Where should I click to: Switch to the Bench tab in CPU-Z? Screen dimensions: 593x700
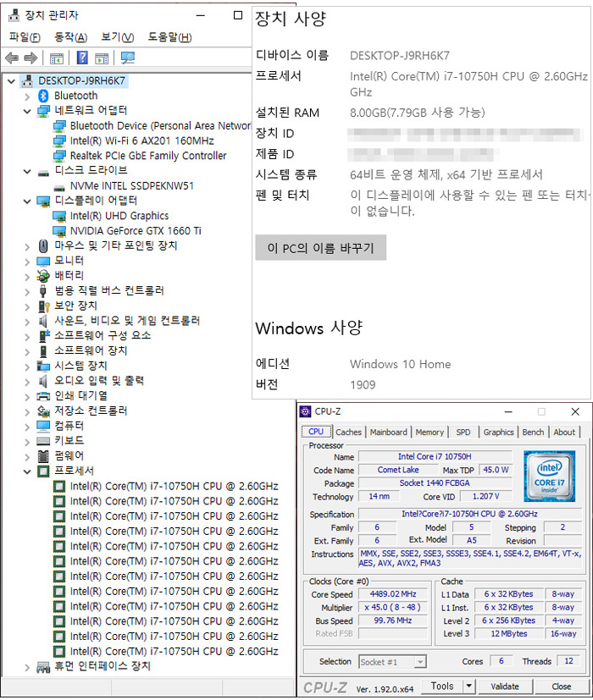click(x=533, y=433)
